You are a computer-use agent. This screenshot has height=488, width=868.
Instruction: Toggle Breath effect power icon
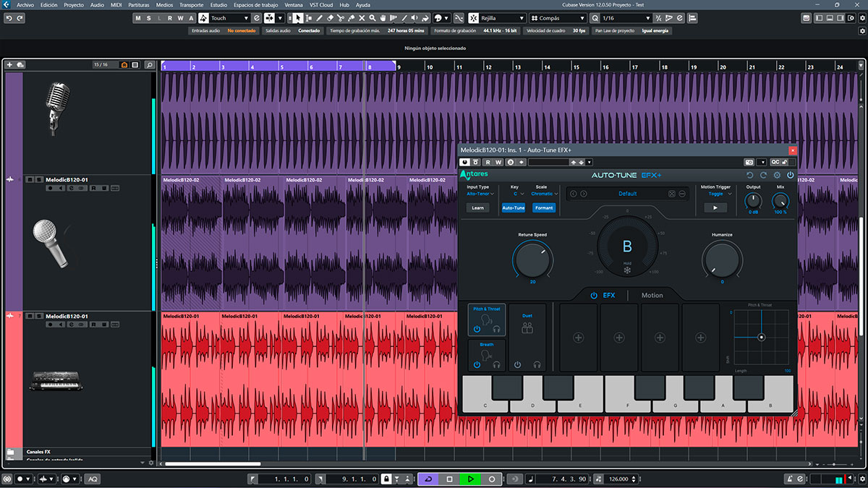point(477,364)
